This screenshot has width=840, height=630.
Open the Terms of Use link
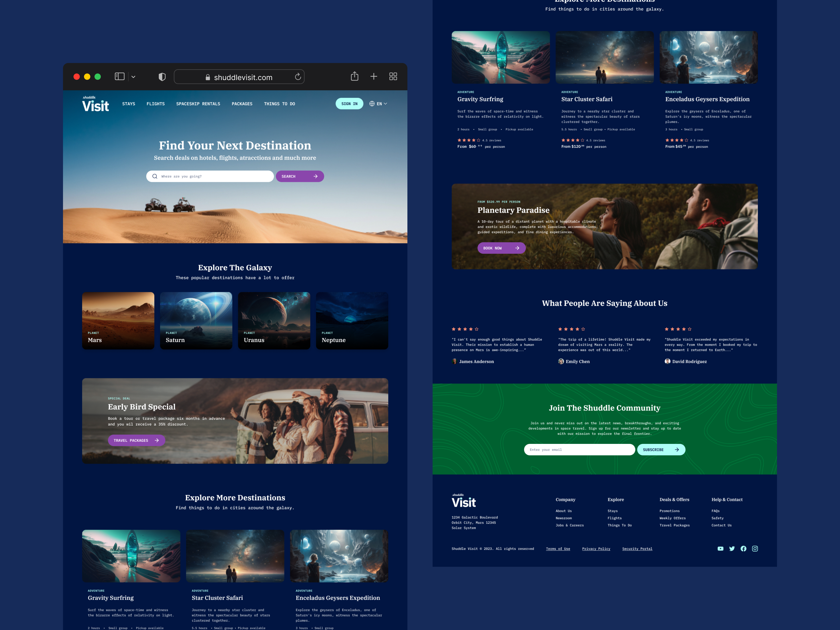pos(558,548)
